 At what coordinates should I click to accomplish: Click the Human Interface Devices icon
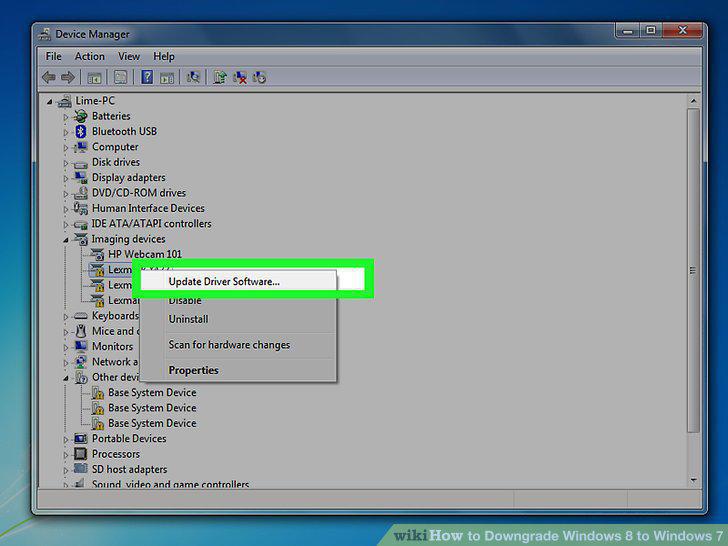[x=80, y=208]
